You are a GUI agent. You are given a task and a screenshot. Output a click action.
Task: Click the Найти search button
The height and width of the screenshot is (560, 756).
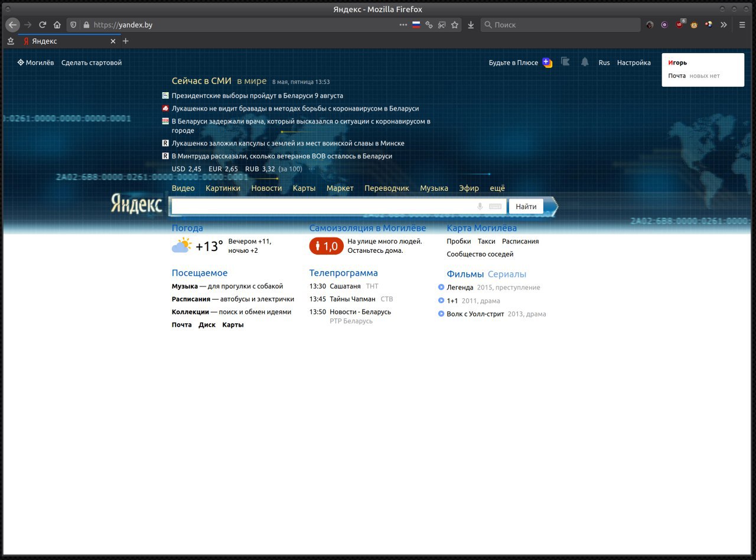coord(526,206)
